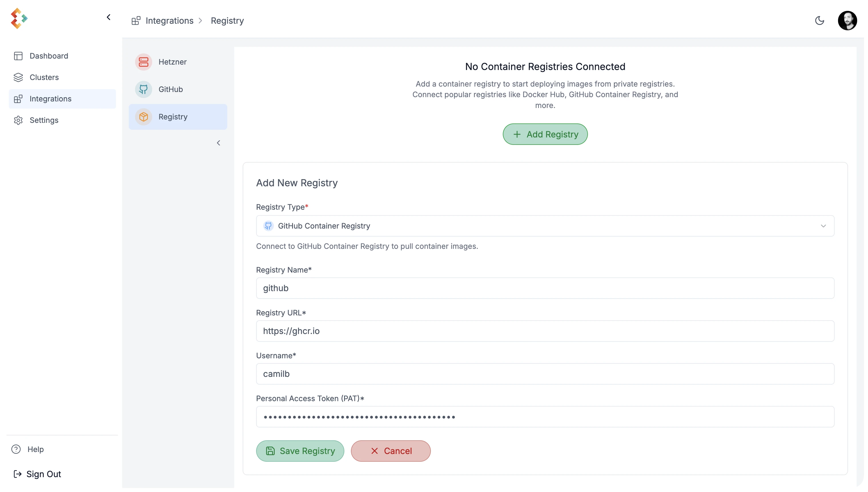Click the GitHub cat icon in integrations list
868x492 pixels.
point(144,89)
